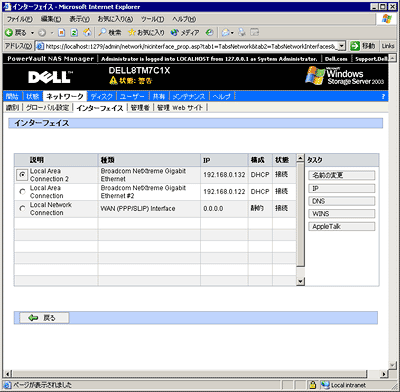
Task: Open Favorites (お気に入り) star toolbar button
Action: (x=146, y=32)
